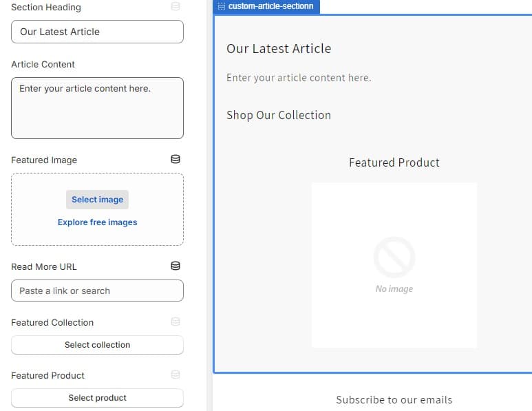Select the Our Latest Article heading in preview
Screen dimensions: 532x411
(x=279, y=49)
